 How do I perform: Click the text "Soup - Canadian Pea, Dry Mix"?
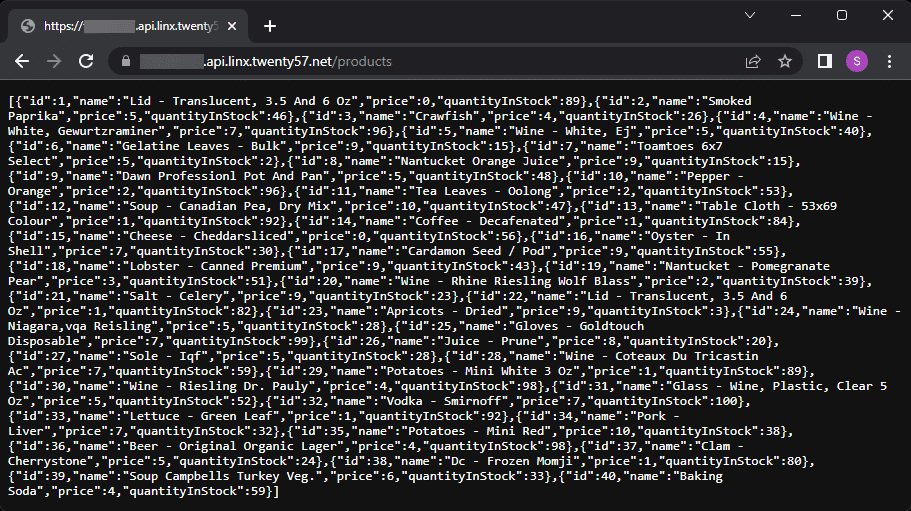point(229,206)
